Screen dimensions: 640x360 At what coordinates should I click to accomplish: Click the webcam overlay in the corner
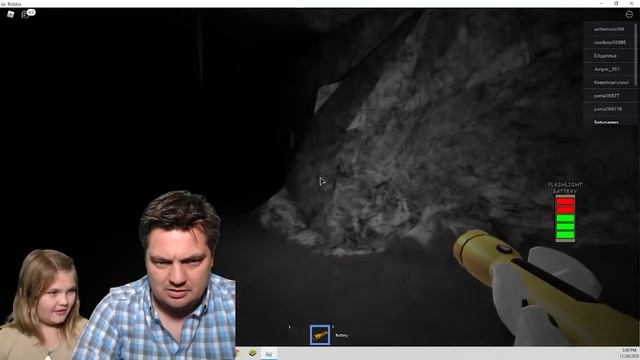point(118,275)
